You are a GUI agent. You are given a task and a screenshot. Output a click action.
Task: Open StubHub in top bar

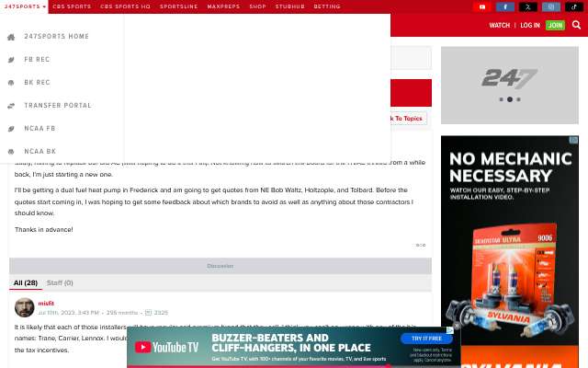pyautogui.click(x=290, y=6)
